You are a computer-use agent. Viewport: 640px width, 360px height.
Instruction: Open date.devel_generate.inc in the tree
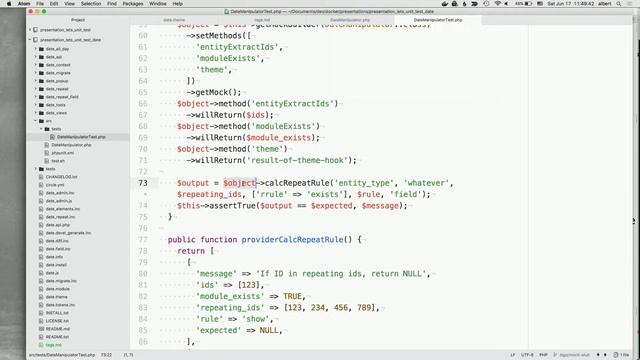click(68, 233)
